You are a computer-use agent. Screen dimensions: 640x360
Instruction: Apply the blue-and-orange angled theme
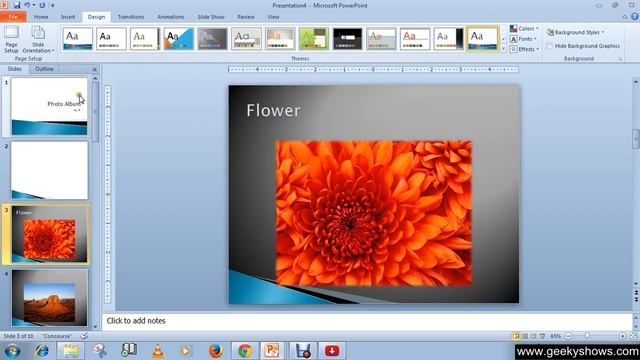pyautogui.click(x=179, y=39)
